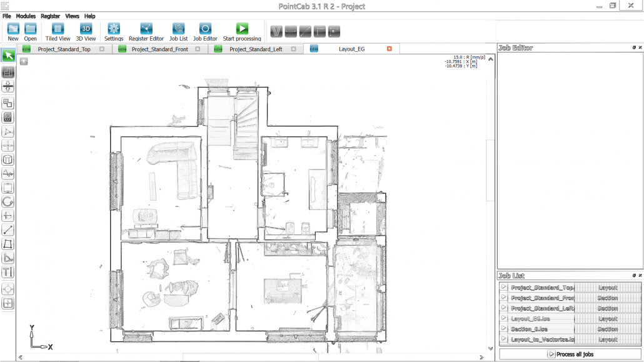Open the Modules menu
This screenshot has height=362, width=644.
pyautogui.click(x=26, y=16)
